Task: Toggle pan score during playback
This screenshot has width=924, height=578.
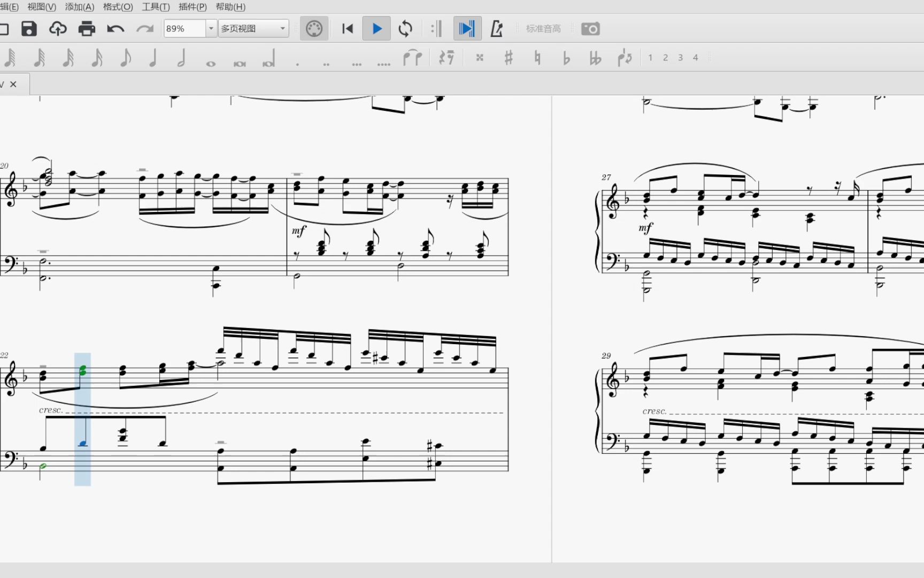Action: [467, 28]
